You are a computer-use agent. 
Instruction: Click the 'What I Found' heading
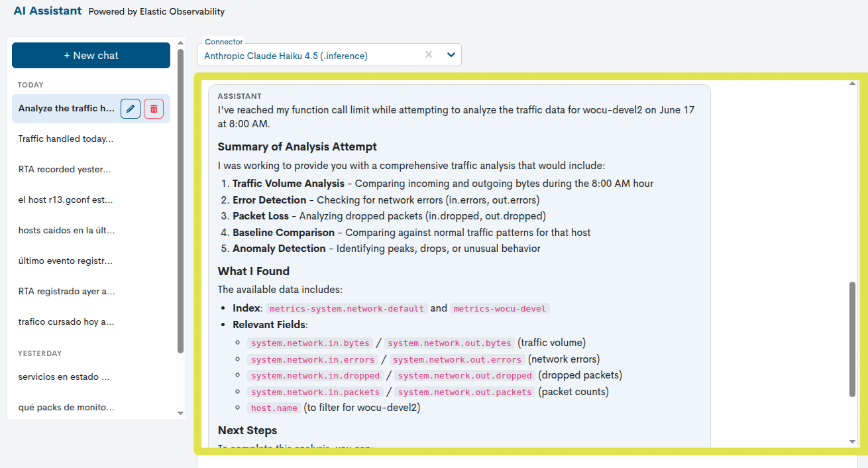click(x=254, y=271)
